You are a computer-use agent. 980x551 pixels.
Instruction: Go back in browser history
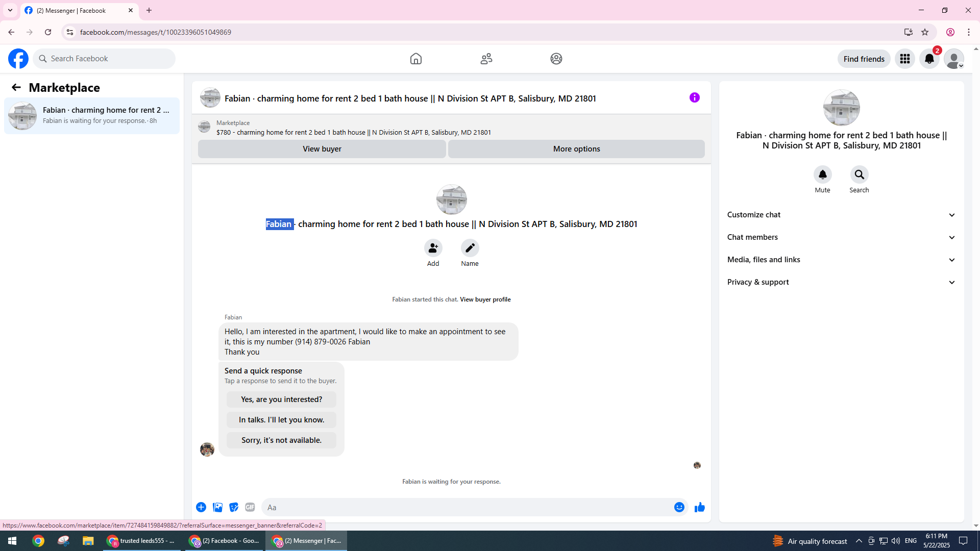[11, 32]
